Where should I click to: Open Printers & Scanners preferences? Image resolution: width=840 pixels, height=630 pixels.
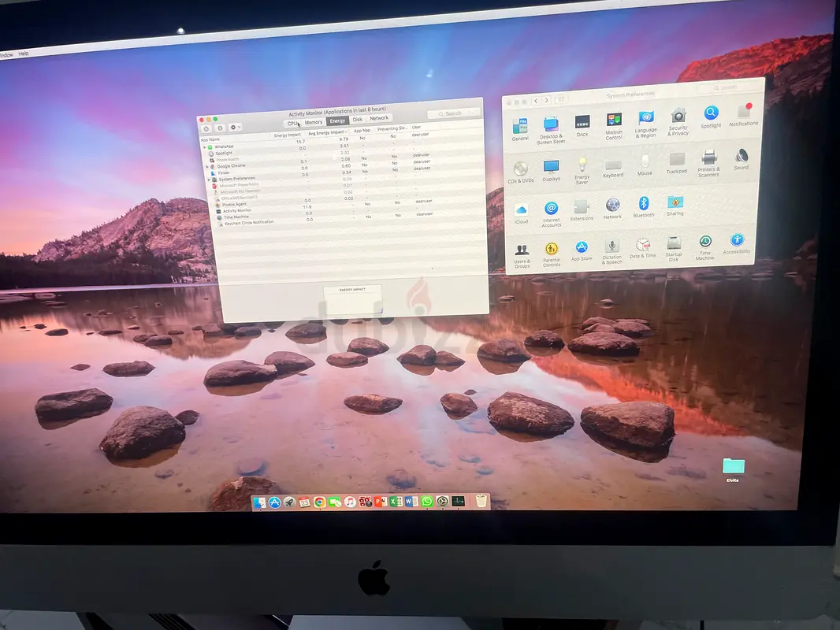click(x=708, y=163)
